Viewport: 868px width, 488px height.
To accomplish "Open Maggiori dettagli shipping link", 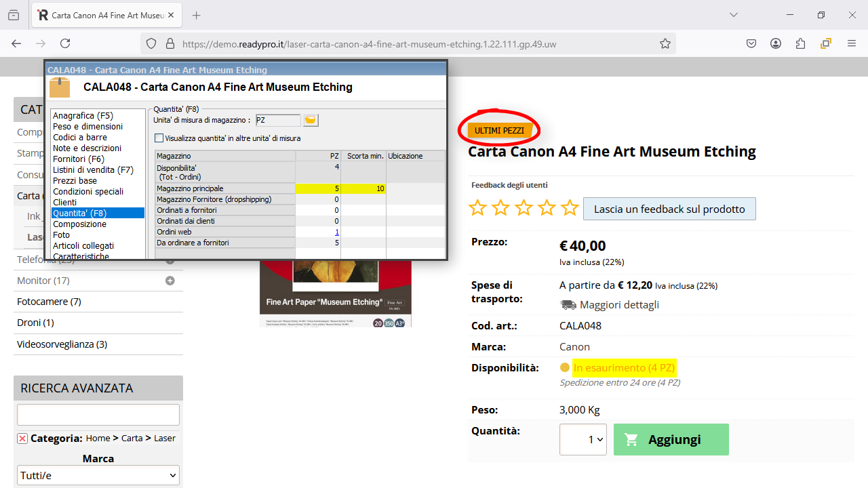I will (x=619, y=304).
